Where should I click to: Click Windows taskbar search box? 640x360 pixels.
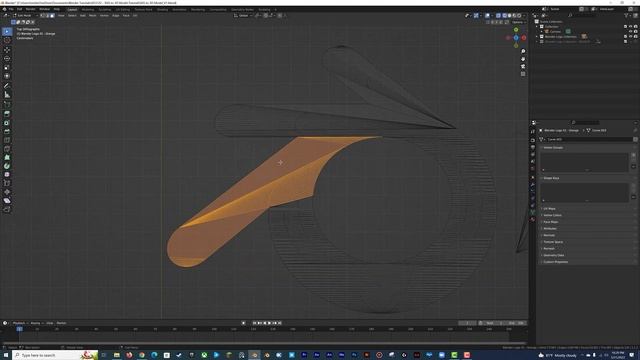tap(56, 355)
